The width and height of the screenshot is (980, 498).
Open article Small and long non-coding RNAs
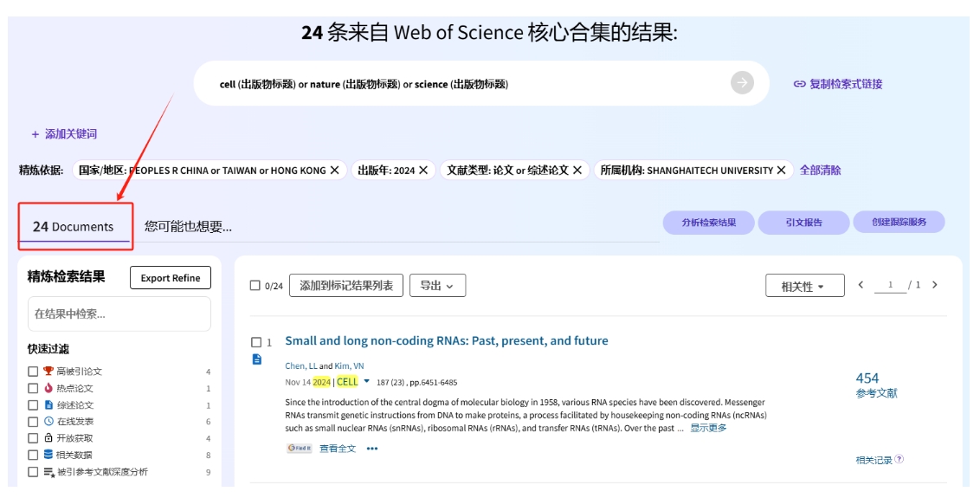[446, 340]
